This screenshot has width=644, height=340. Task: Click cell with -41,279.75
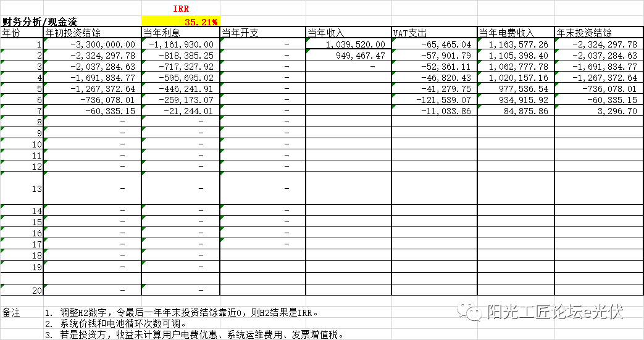coord(434,89)
